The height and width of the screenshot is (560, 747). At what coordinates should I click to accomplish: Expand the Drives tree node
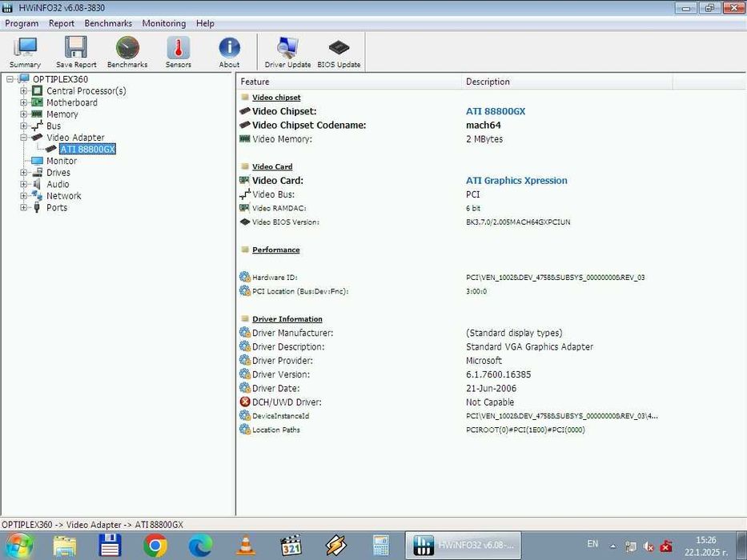pyautogui.click(x=23, y=172)
